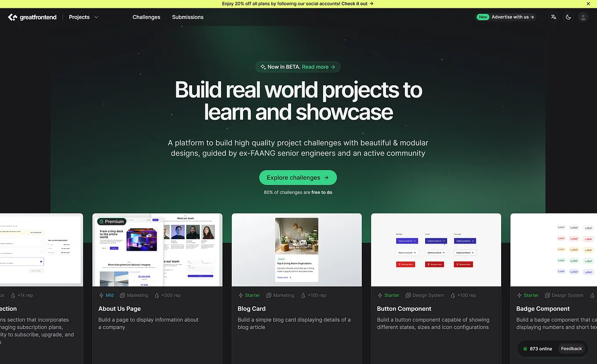Click Blog Card's +100 rep flame icon
597x364 pixels.
pos(303,295)
